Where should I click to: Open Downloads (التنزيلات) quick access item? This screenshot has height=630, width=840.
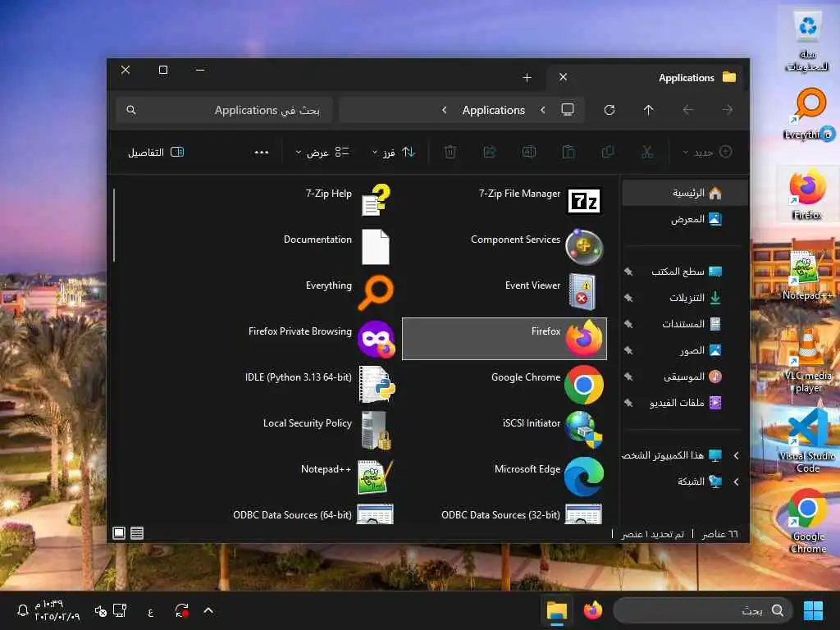[x=685, y=298]
